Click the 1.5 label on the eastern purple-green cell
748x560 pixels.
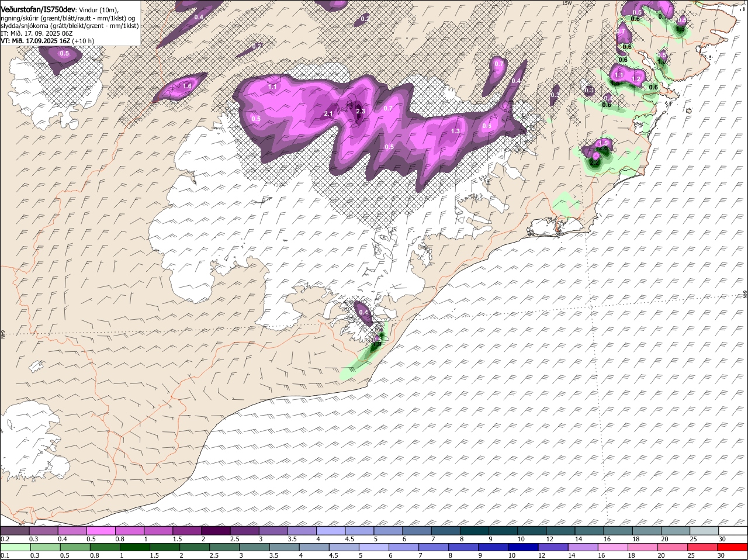[x=604, y=143]
